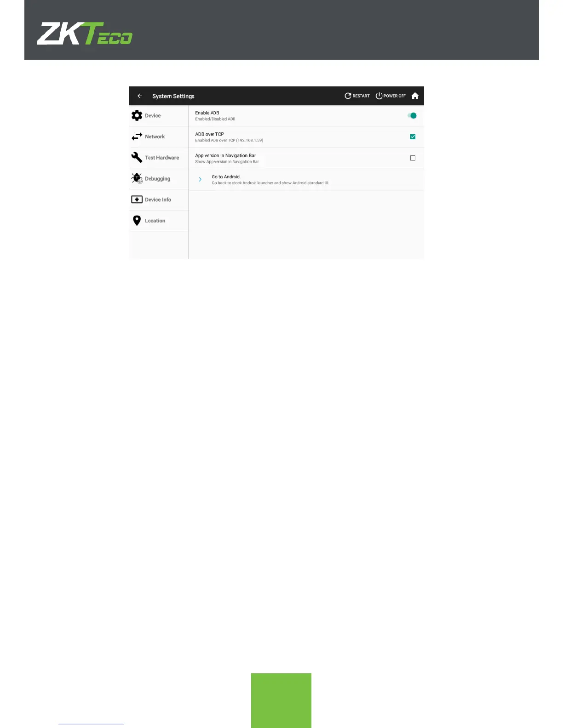Click the POWER OFF text button
The width and height of the screenshot is (563, 728).
pyautogui.click(x=395, y=96)
